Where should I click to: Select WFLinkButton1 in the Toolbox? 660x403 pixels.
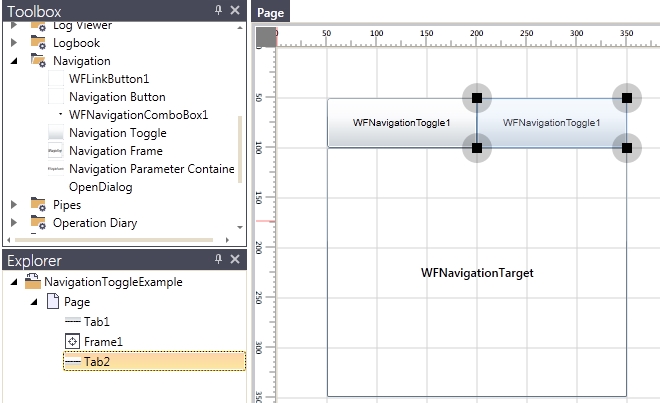click(x=108, y=79)
